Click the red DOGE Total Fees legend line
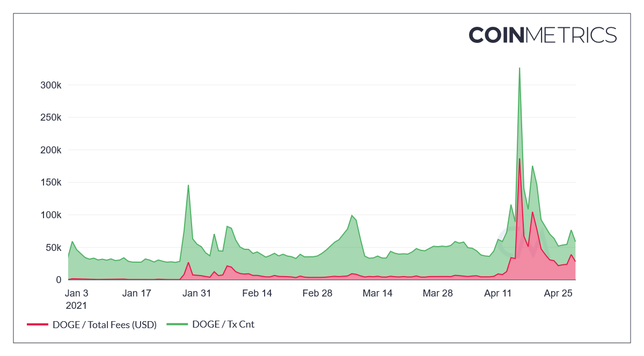Screen dimensions: 644x356 [38, 324]
